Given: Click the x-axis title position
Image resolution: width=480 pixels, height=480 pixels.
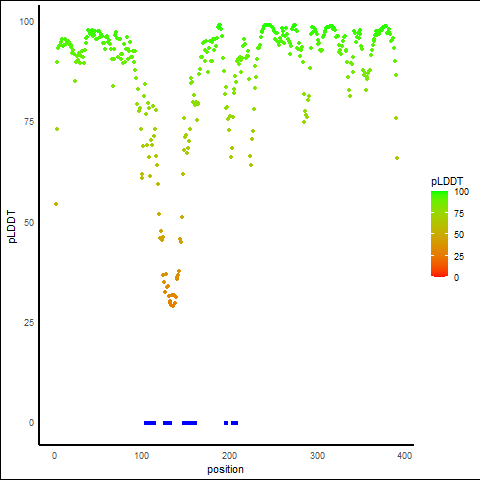Looking at the screenshot, I should pos(225,469).
